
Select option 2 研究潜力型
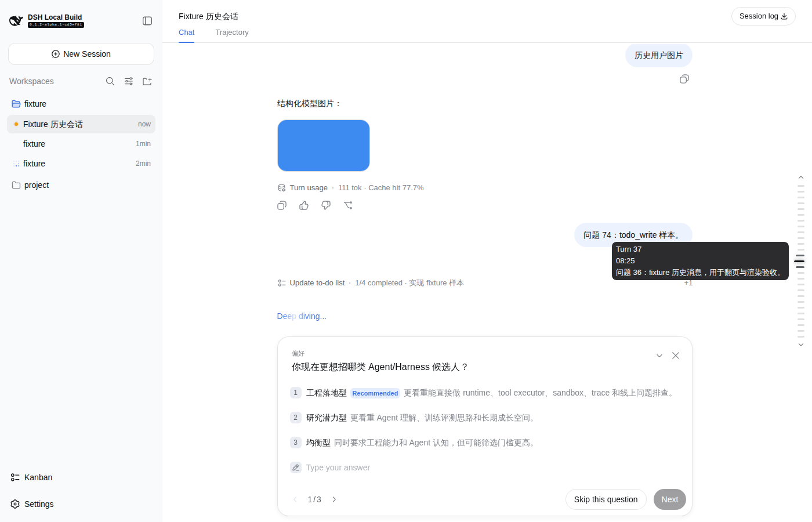[484, 418]
